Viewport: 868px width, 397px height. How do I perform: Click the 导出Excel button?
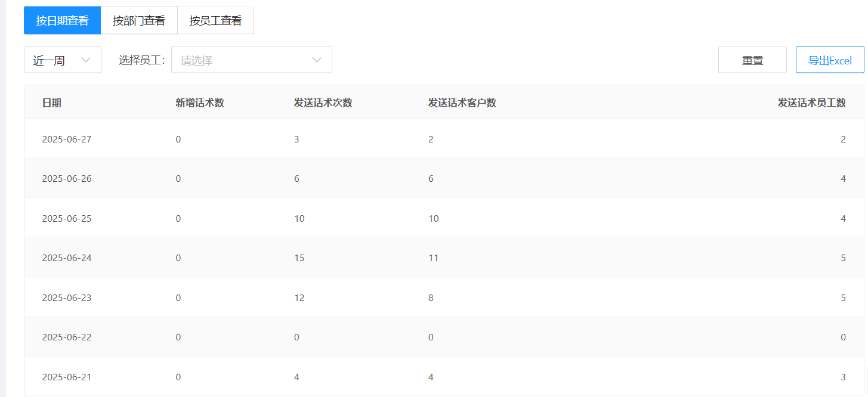(x=830, y=60)
